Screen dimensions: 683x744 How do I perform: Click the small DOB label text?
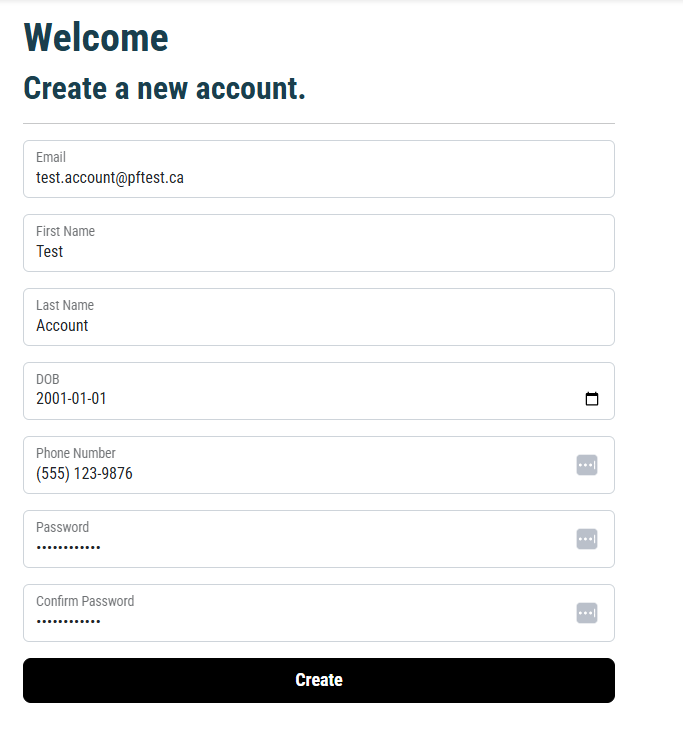(x=48, y=379)
